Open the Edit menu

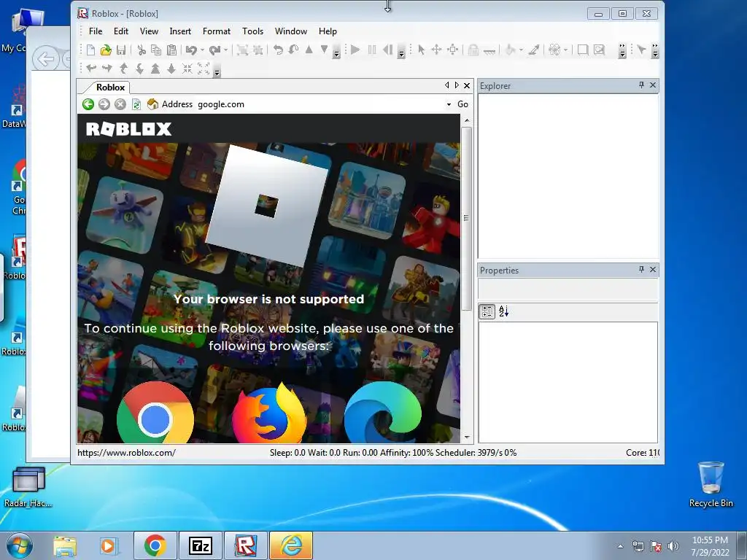point(121,31)
